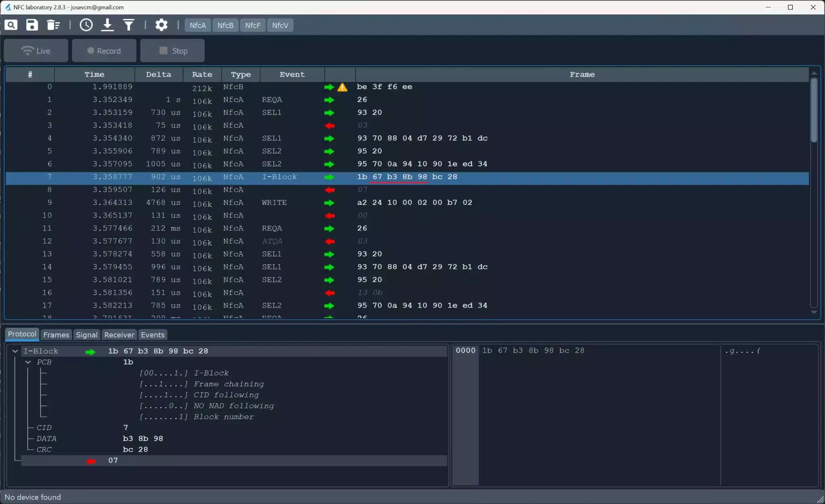Screen dimensions: 825x504
Task: Click the green arrow on REQA frame 1
Action: 329,100
